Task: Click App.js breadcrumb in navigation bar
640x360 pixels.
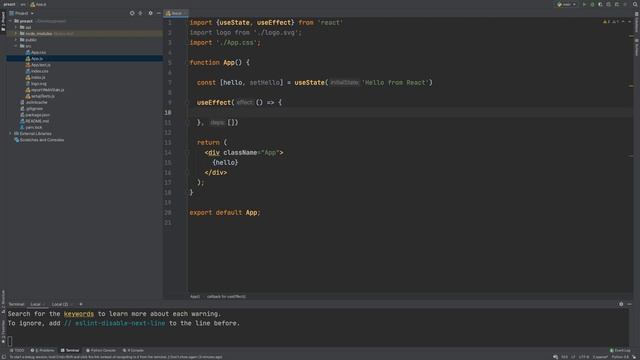Action: (38, 4)
